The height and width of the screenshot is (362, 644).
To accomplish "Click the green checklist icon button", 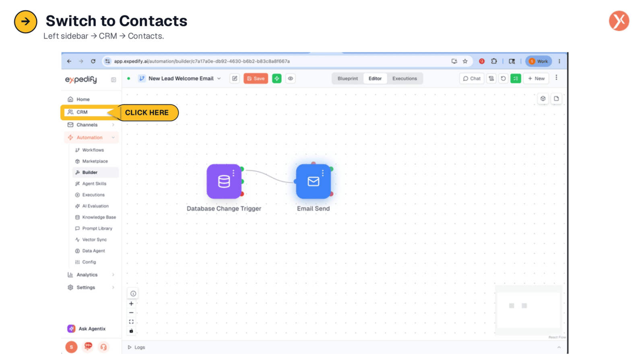I will 516,78.
